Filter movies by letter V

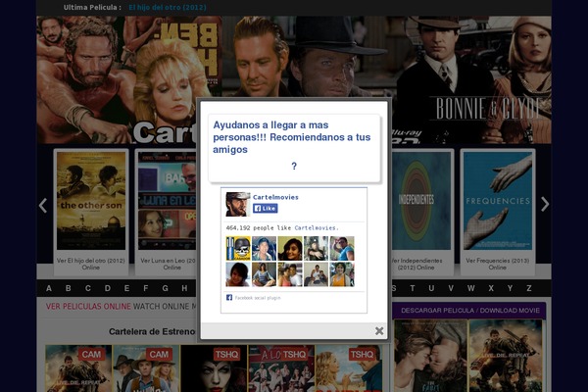[451, 288]
